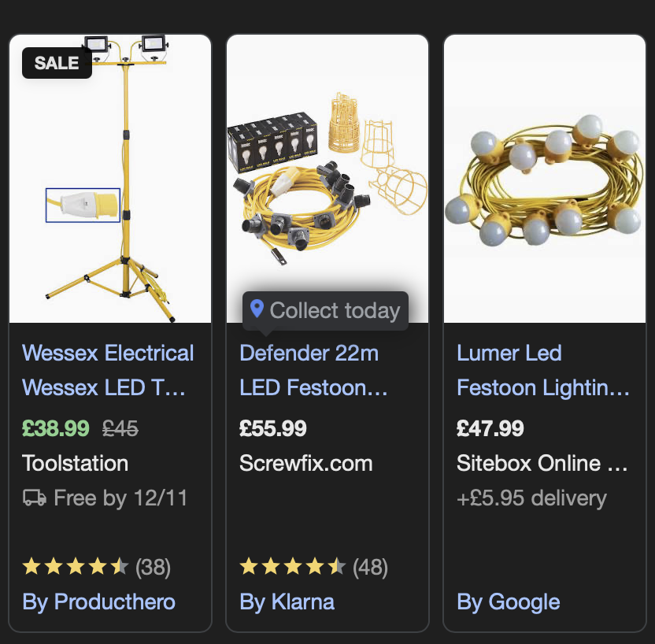The height and width of the screenshot is (644, 655).
Task: Click the Toolstation seller name
Action: (x=76, y=463)
